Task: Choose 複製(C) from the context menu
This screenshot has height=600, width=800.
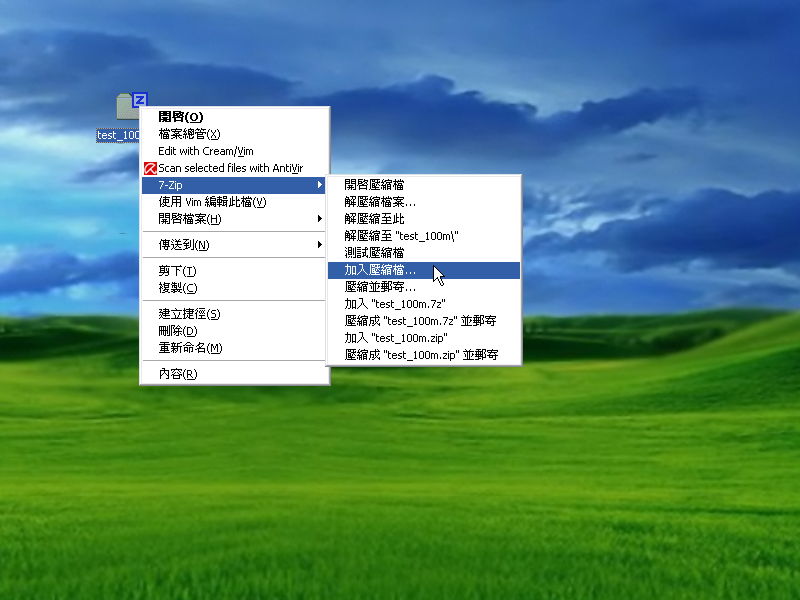Action: 235,288
